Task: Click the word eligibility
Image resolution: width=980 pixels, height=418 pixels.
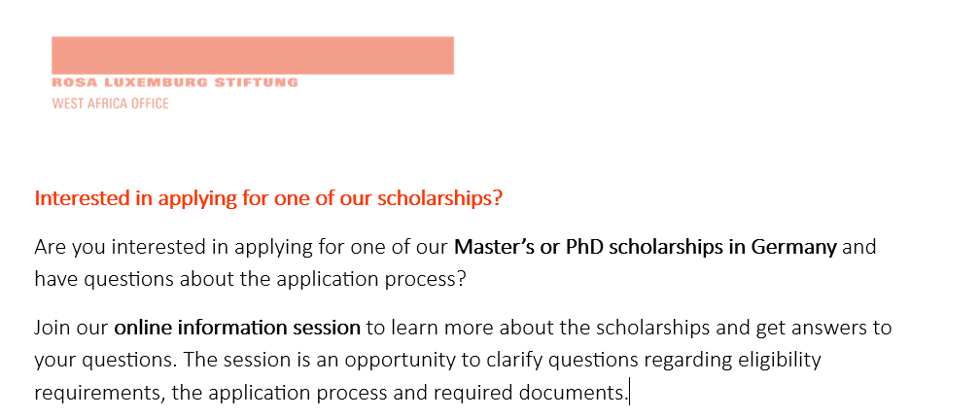Action: coord(780,362)
